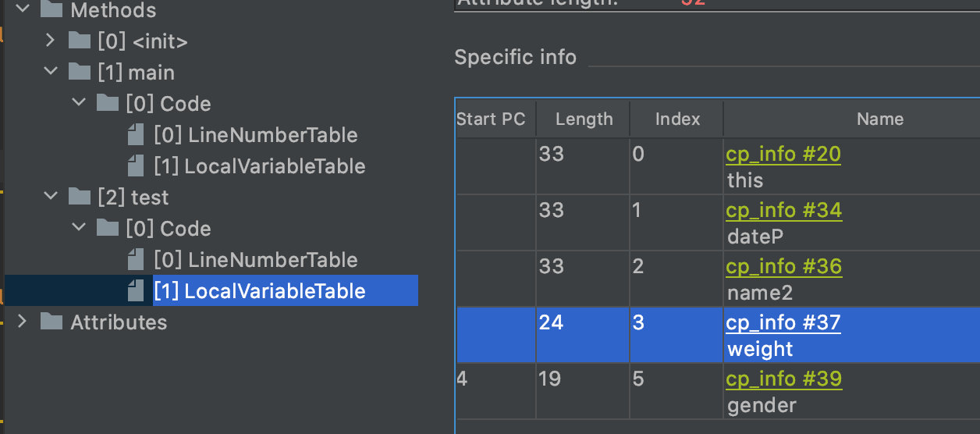Open the cp_info #34 link
The height and width of the screenshot is (434, 980).
[x=783, y=211]
